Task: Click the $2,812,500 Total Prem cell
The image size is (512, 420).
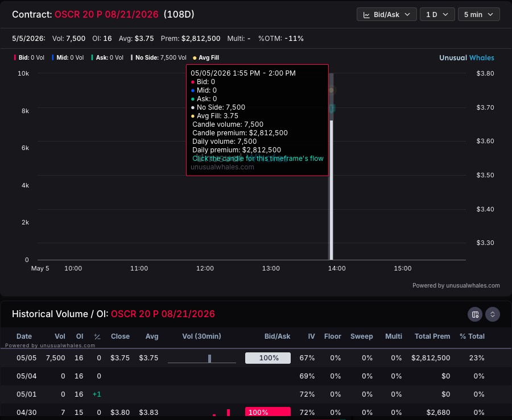Action: [x=431, y=358]
